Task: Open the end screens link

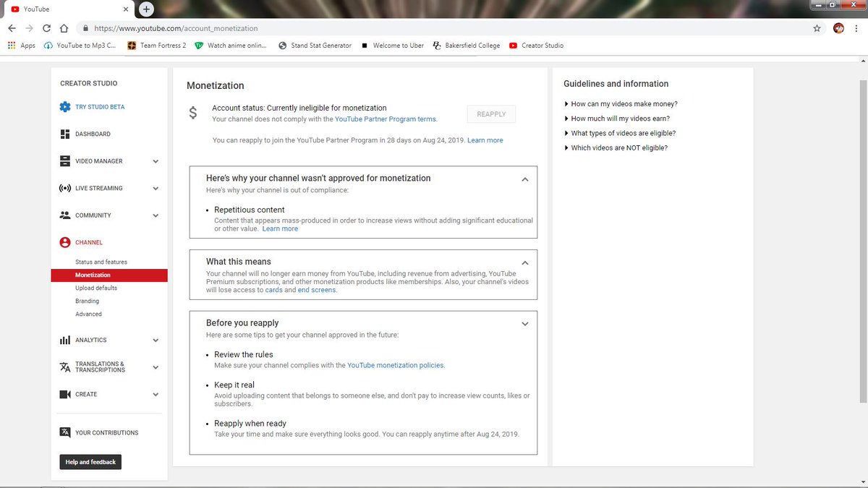Action: point(317,290)
